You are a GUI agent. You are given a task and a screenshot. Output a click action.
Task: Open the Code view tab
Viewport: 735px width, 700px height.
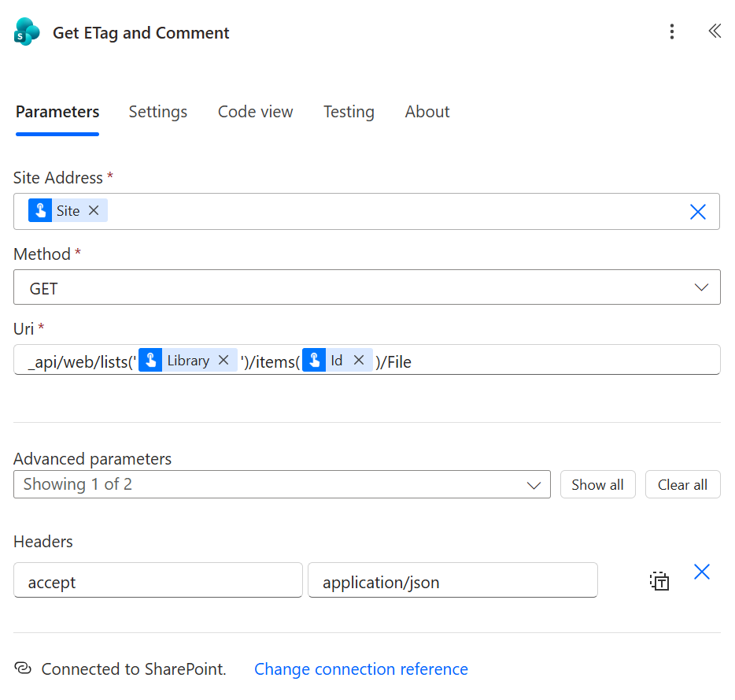tap(255, 112)
